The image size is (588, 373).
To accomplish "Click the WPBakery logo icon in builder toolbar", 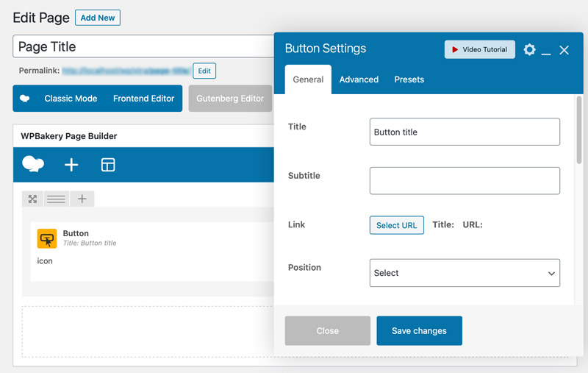I will point(33,165).
